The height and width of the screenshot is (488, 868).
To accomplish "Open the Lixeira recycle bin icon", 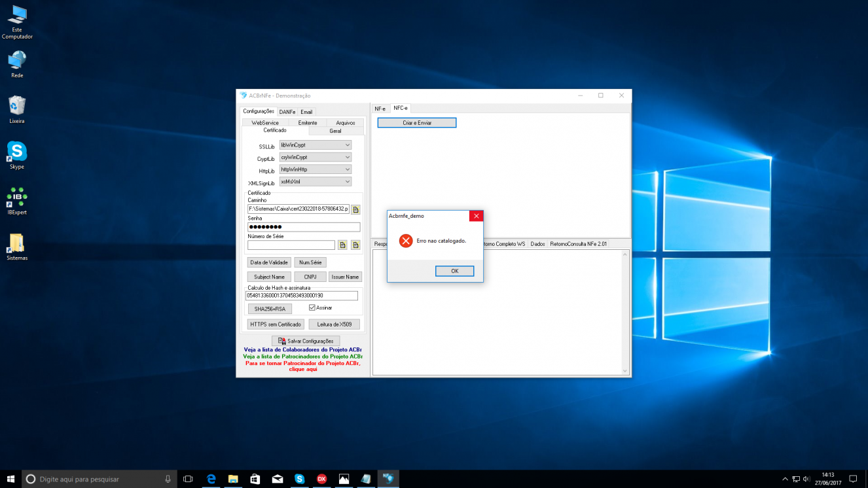I will (17, 110).
